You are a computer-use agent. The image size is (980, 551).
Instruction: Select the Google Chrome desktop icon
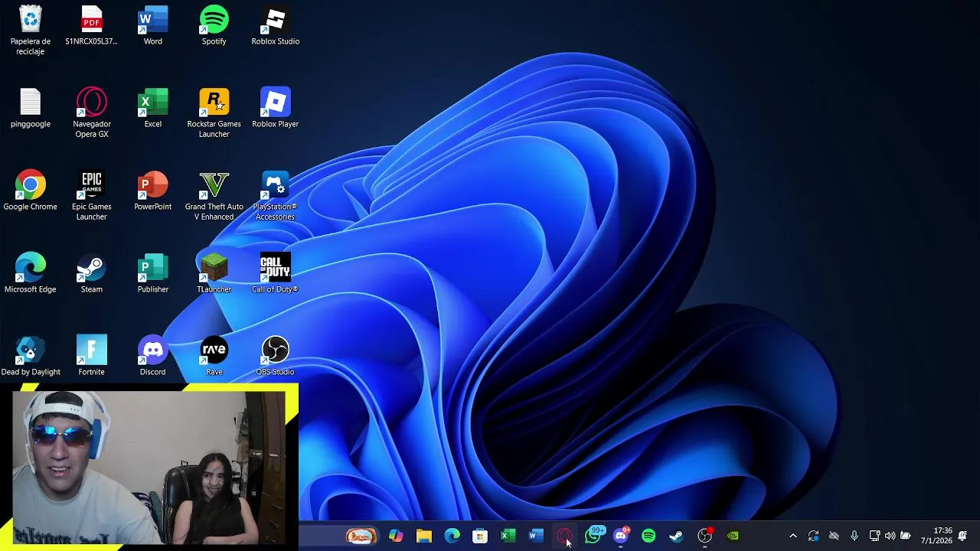coord(31,191)
